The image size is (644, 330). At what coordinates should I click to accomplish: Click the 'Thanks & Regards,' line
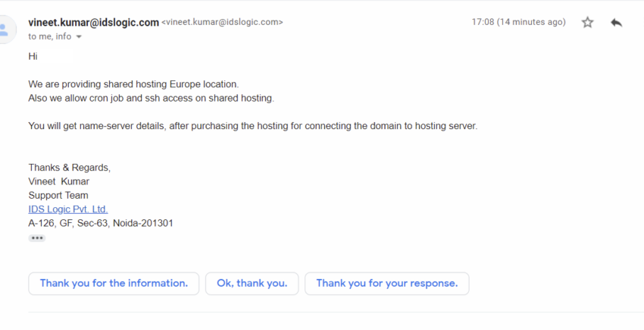(x=70, y=168)
